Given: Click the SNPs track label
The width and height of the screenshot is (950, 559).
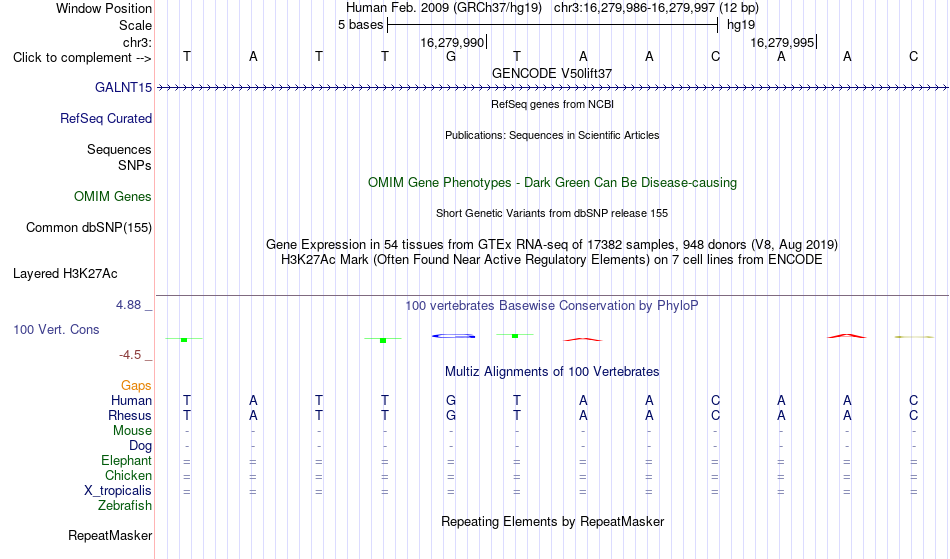Looking at the screenshot, I should point(135,165).
